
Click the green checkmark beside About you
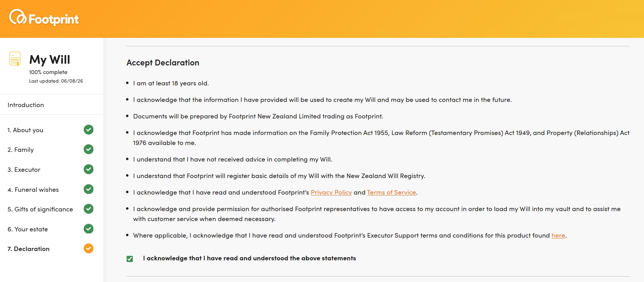click(89, 130)
